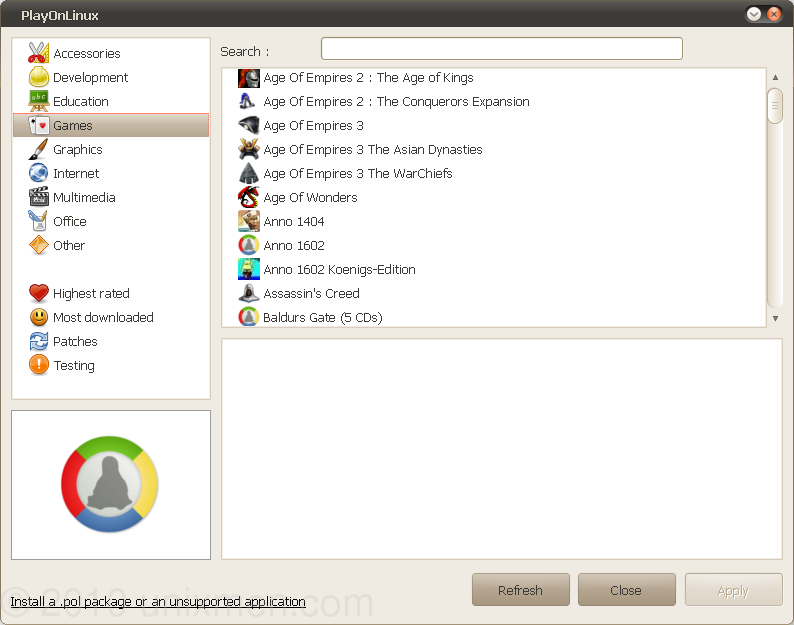
Task: Select Age Of Empires 3 The Asian Dynasties
Action: 494,149
